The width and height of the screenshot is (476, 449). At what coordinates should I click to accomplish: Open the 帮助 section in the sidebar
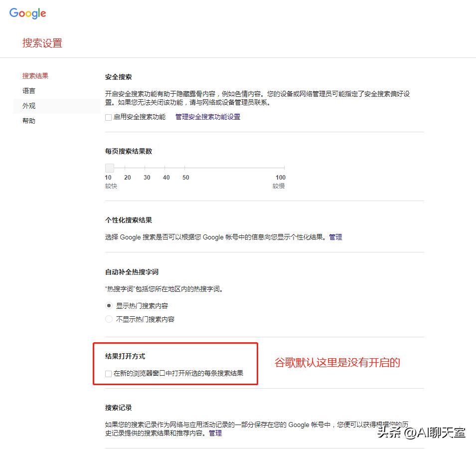[28, 120]
